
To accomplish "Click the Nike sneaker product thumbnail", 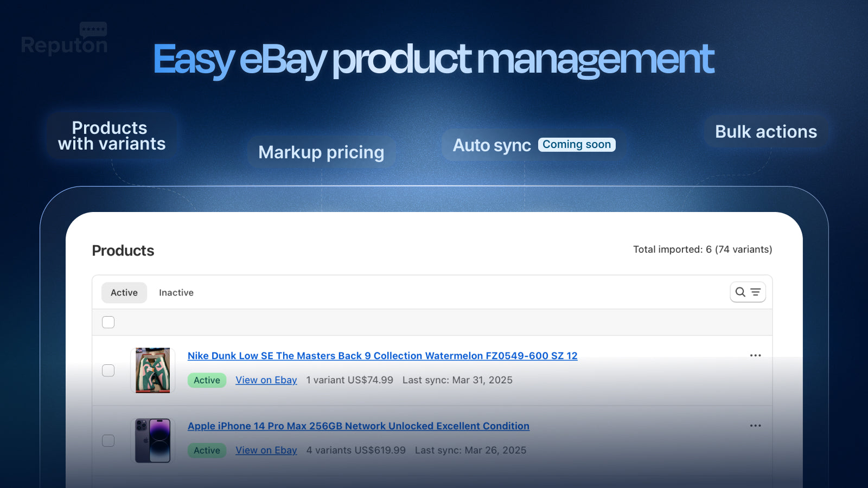I will coord(153,370).
